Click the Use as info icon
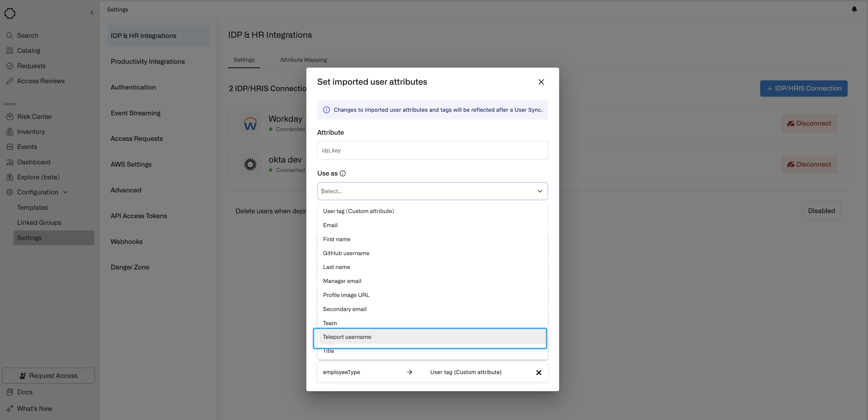This screenshot has width=868, height=420. coord(342,174)
